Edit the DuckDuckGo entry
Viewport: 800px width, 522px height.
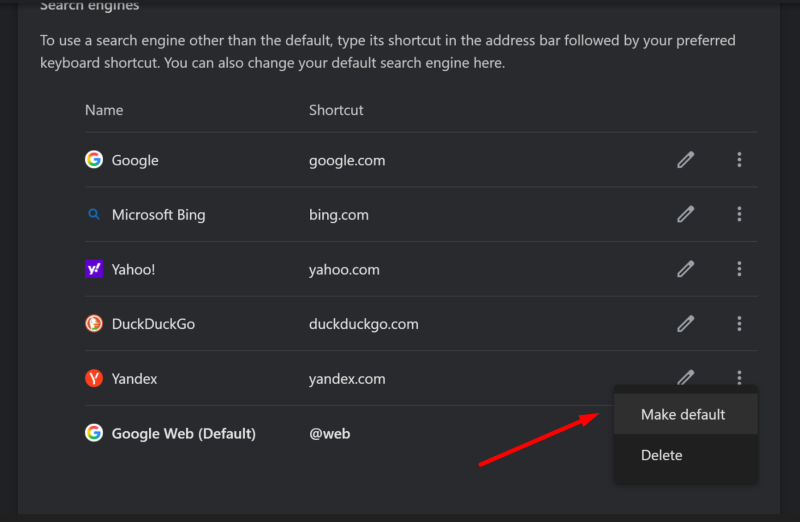(685, 324)
